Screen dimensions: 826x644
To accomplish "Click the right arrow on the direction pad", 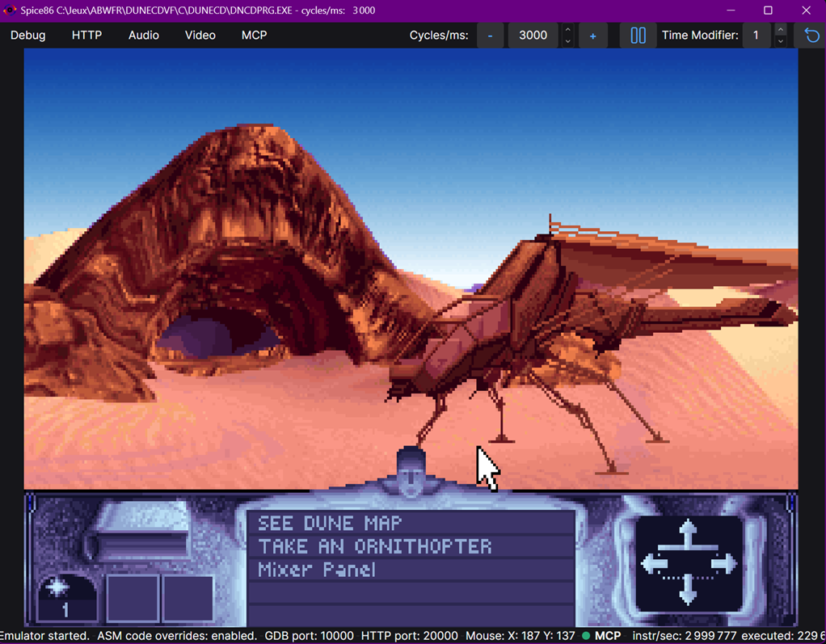I will (x=723, y=563).
